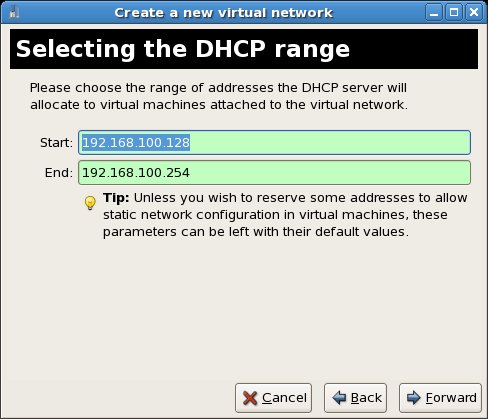Go back with the Back button
Image resolution: width=488 pixels, height=419 pixels.
coord(355,398)
